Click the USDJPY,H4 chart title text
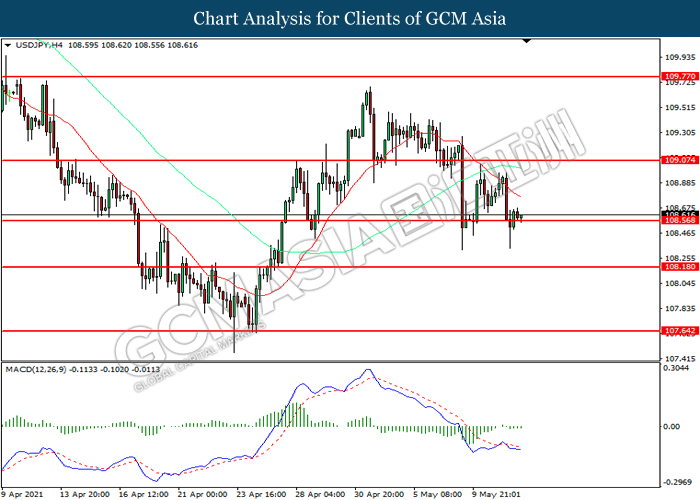Image resolution: width=700 pixels, height=500 pixels. 39,45
